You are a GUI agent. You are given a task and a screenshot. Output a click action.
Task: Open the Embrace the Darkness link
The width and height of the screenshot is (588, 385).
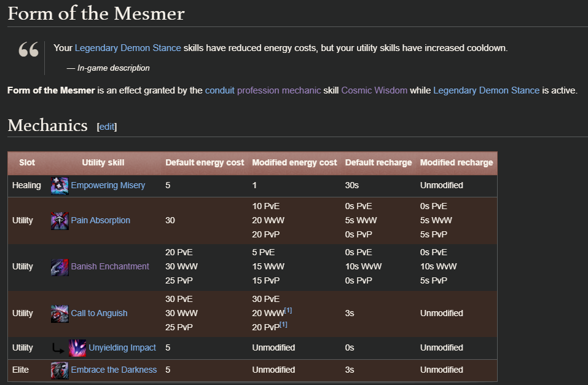114,370
